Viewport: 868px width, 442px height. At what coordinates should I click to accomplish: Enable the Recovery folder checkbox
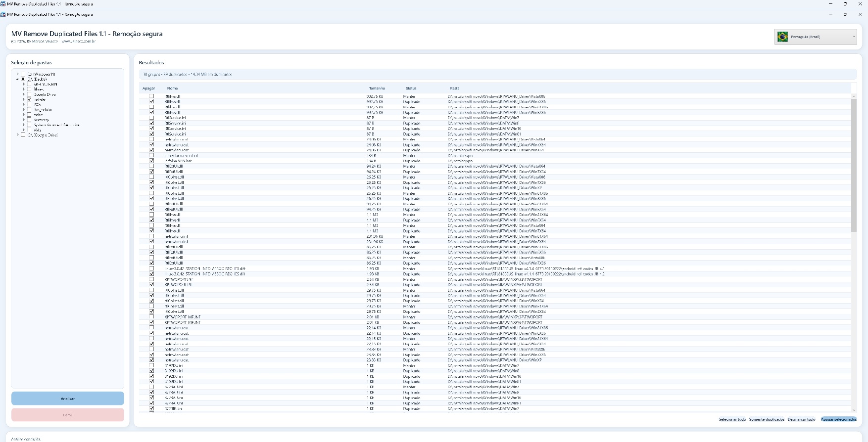tap(29, 120)
